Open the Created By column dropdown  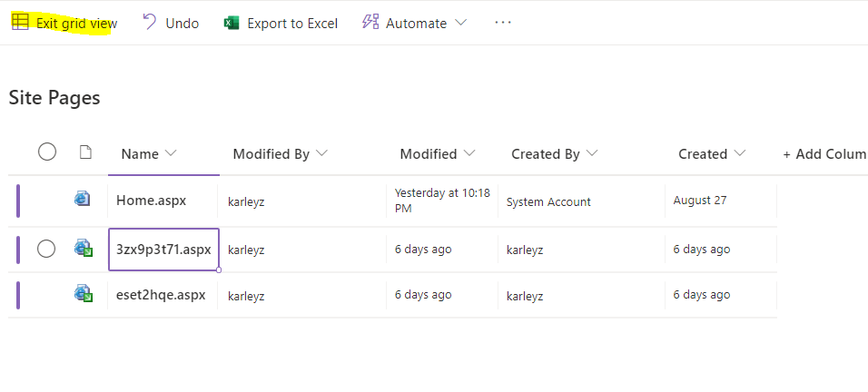pyautogui.click(x=592, y=153)
